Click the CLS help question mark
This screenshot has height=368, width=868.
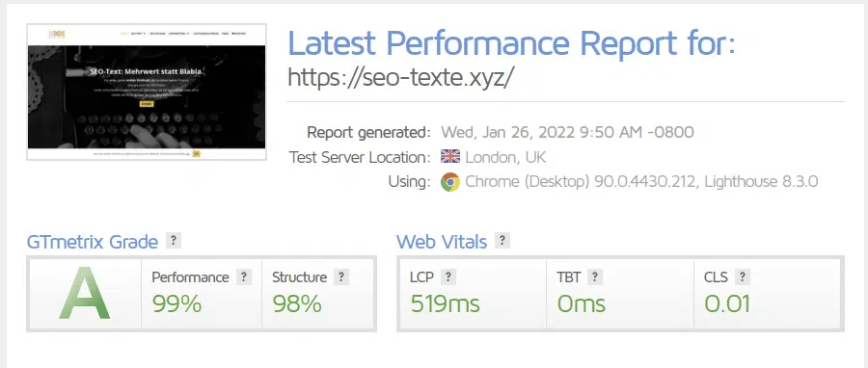743,276
